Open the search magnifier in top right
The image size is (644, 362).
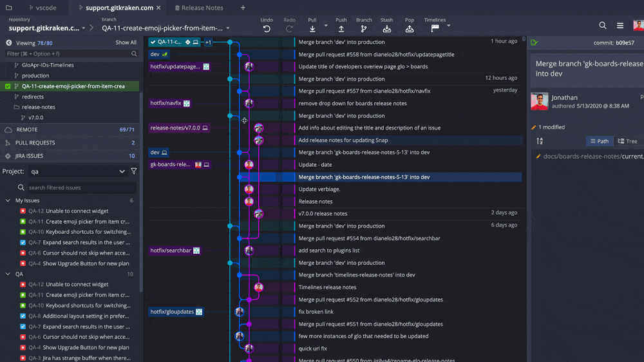pyautogui.click(x=603, y=26)
